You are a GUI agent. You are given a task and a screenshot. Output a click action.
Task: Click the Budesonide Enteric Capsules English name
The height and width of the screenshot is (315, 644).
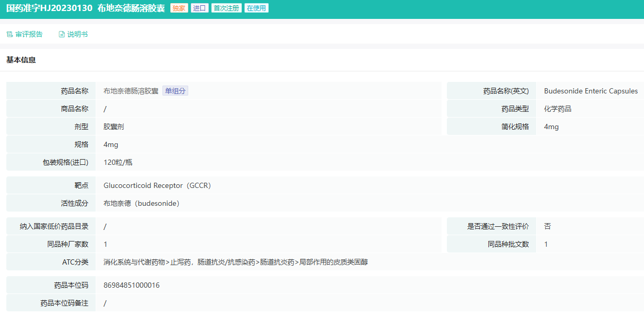tap(590, 91)
